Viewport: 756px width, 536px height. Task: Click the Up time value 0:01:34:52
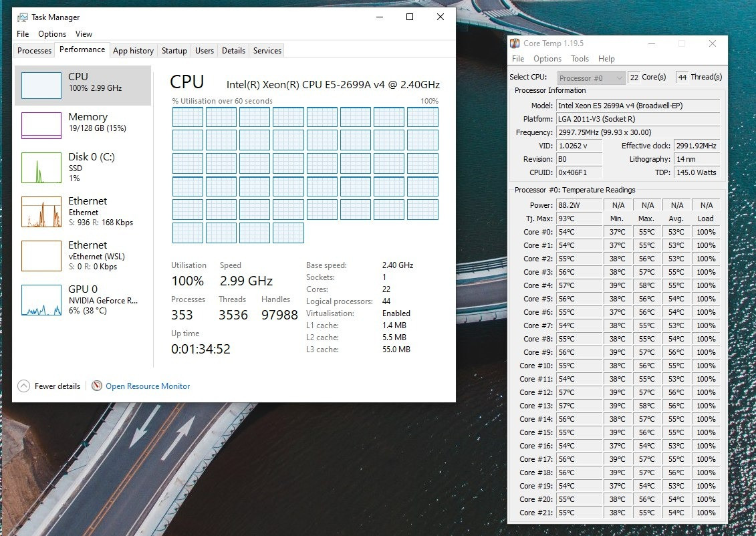click(x=201, y=349)
